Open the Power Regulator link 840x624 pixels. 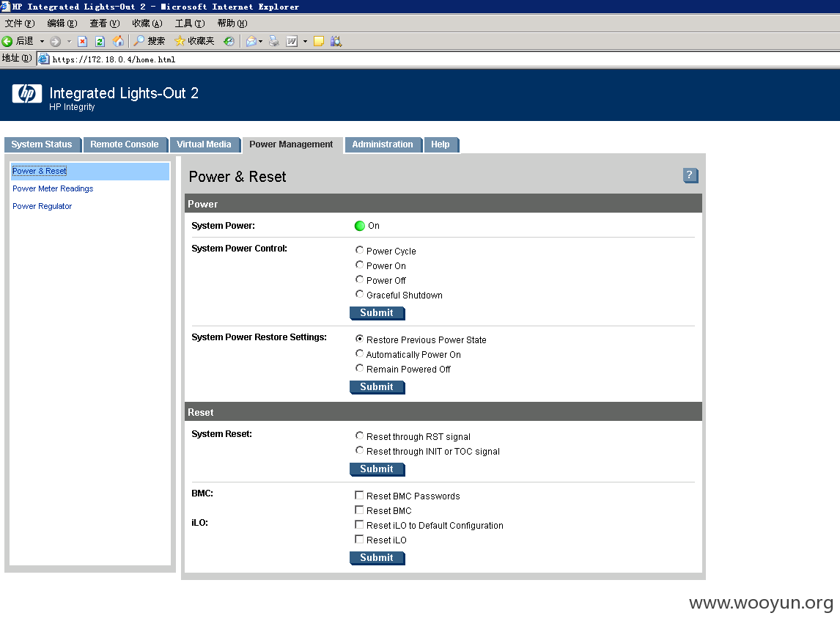tap(43, 206)
